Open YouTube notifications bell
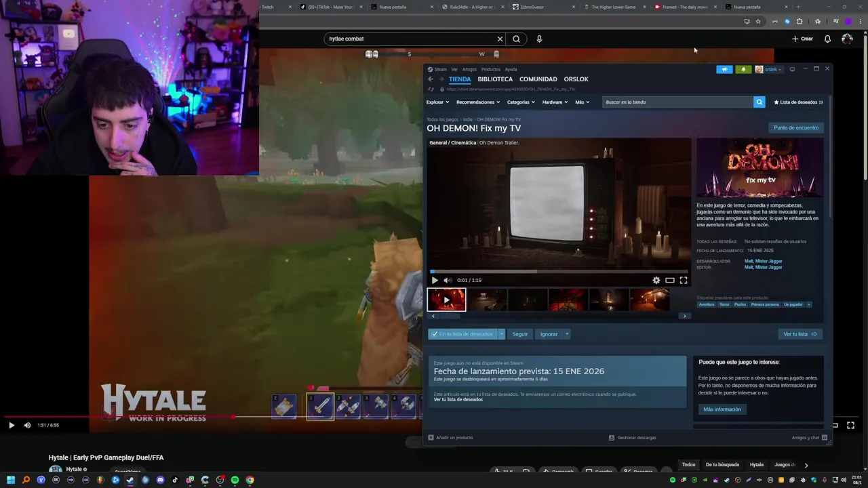868x488 pixels. pyautogui.click(x=827, y=39)
